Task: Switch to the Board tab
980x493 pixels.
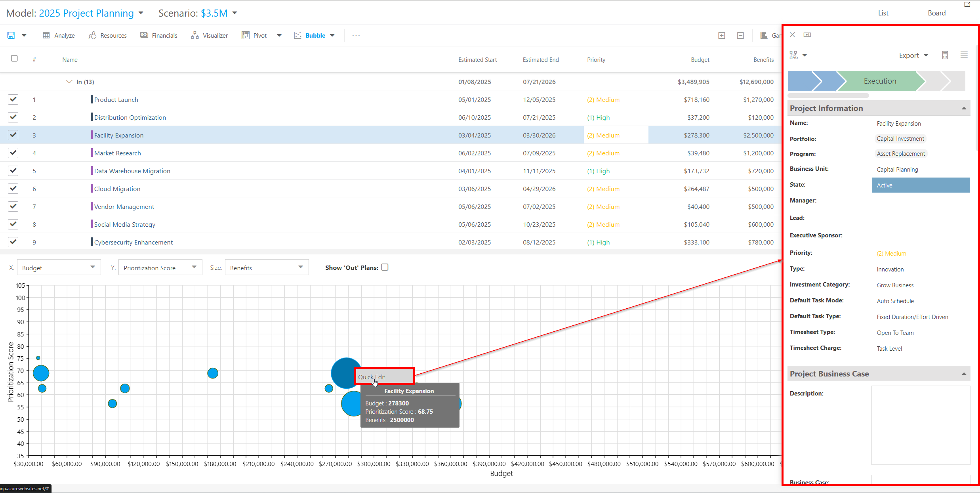Action: (937, 13)
